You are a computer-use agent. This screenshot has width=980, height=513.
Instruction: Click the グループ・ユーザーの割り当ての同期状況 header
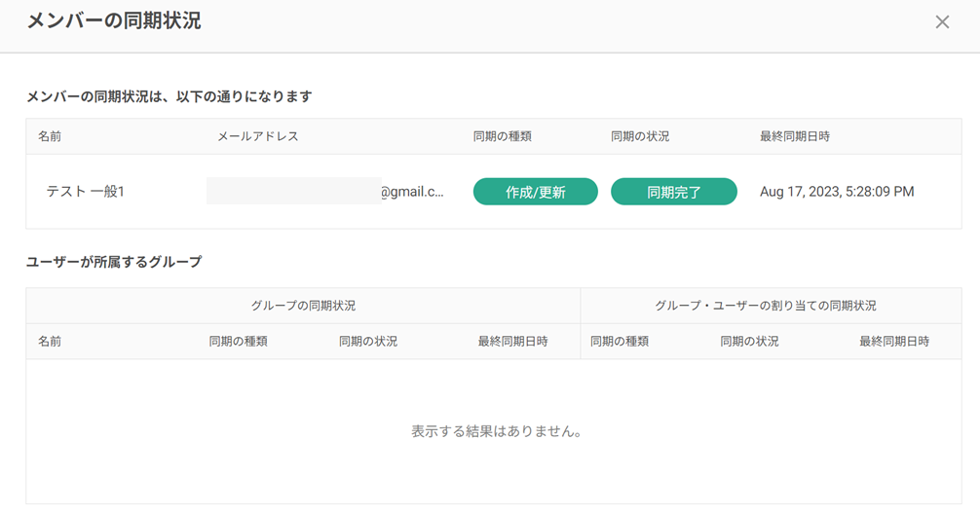click(x=765, y=306)
